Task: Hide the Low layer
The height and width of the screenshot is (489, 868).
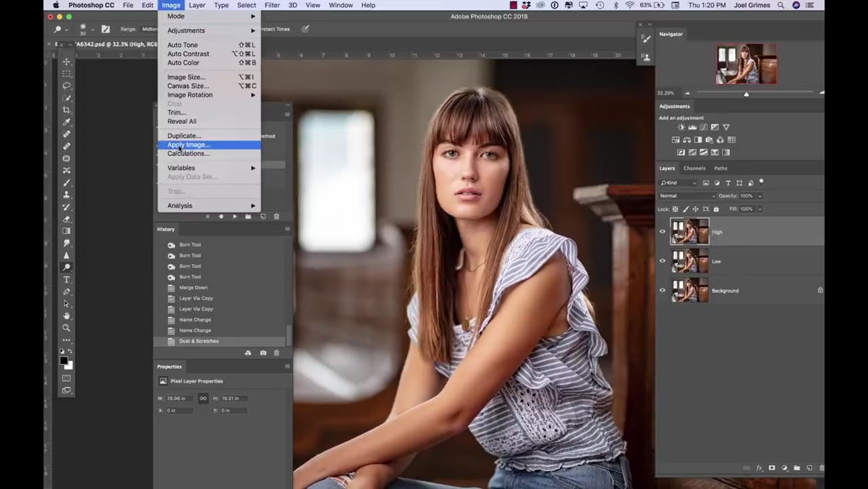Action: pos(662,261)
